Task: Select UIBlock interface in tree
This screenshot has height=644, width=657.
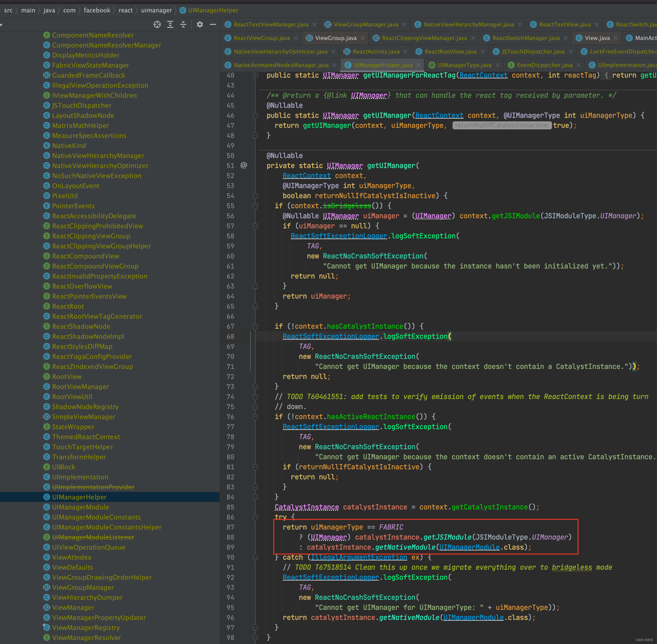Action: 64,467
